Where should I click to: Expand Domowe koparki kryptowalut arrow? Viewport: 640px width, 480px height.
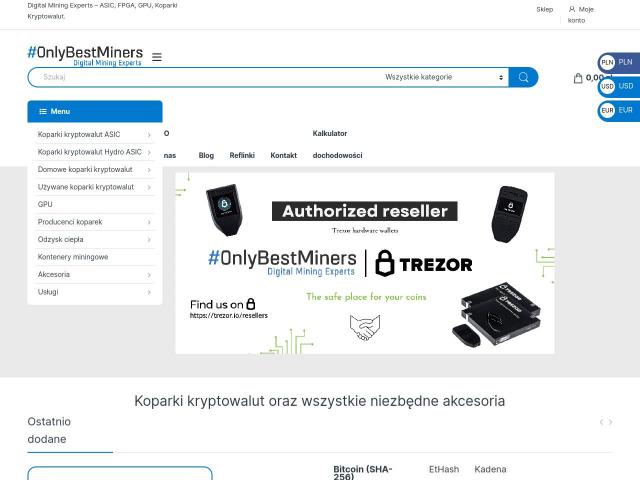(149, 170)
